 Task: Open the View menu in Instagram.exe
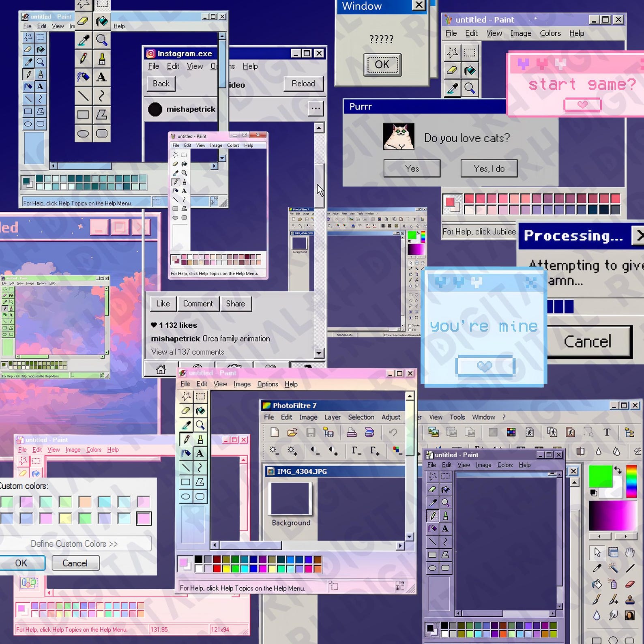(195, 66)
